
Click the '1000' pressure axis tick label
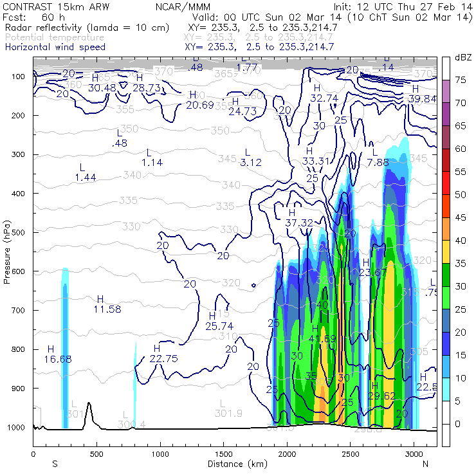[15, 427]
